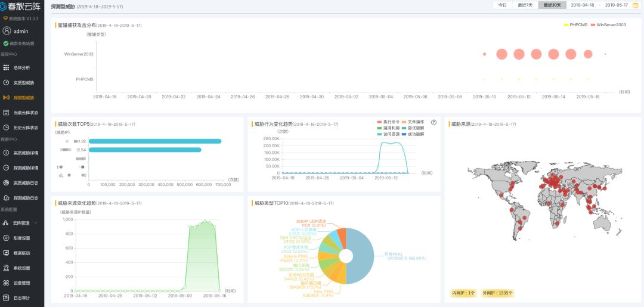
Task: Click the 访问WEB页面 pie label
Action: pyautogui.click(x=299, y=277)
